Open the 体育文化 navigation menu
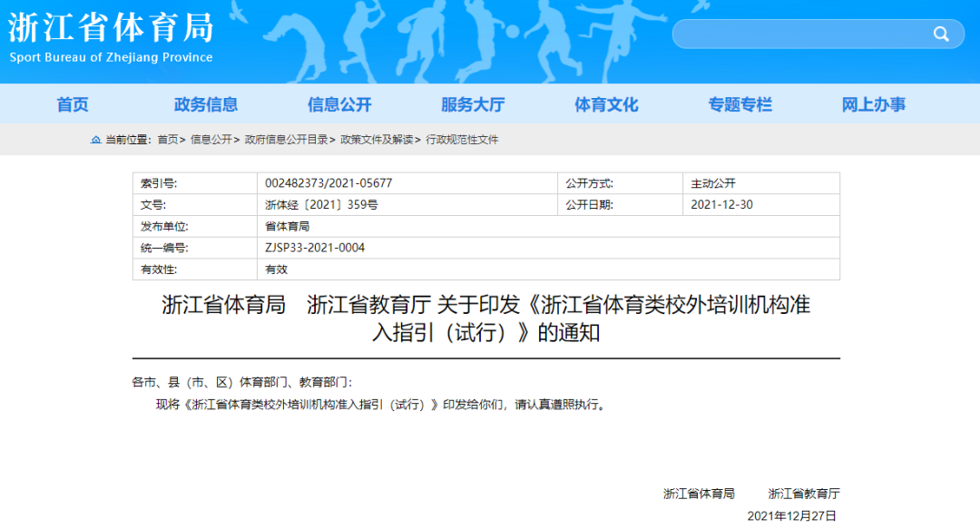This screenshot has width=980, height=529. 606,104
